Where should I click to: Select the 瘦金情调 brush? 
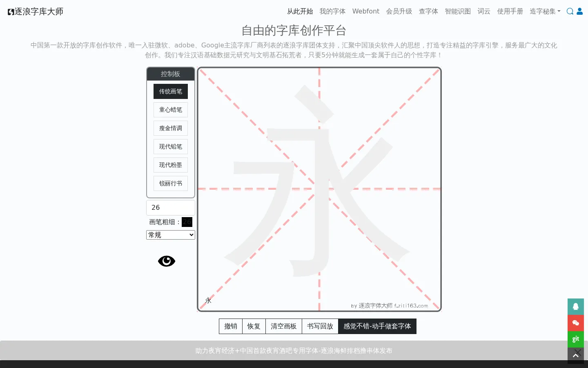171,128
